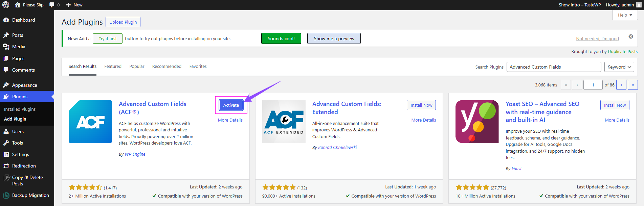This screenshot has width=644, height=206.
Task: Go to the next results page
Action: (621, 85)
